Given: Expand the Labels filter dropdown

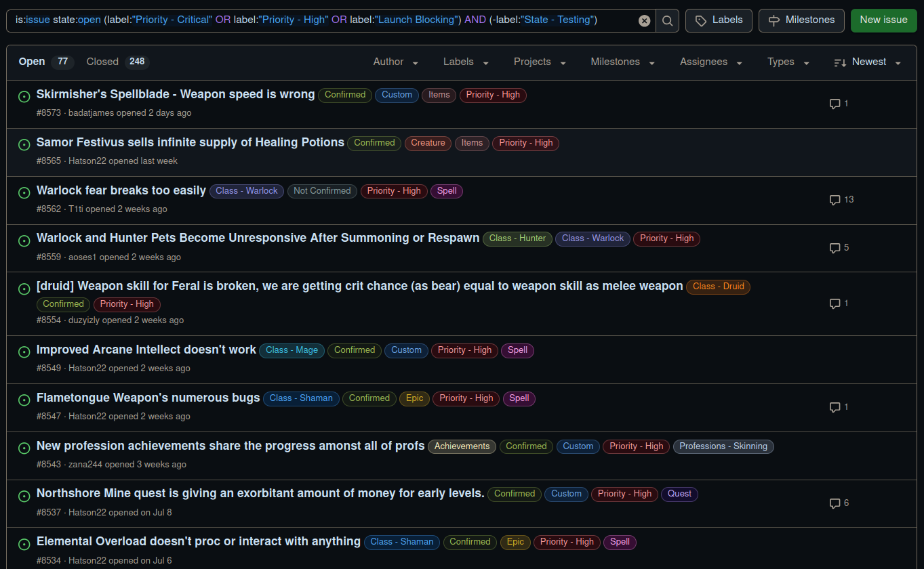Looking at the screenshot, I should [466, 62].
